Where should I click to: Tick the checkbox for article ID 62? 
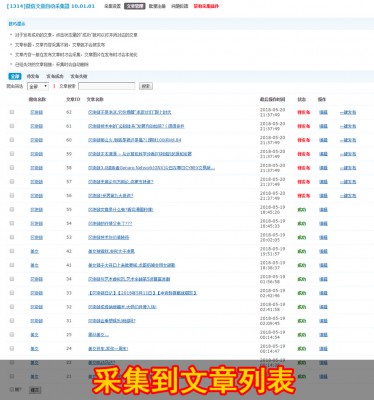(x=12, y=112)
